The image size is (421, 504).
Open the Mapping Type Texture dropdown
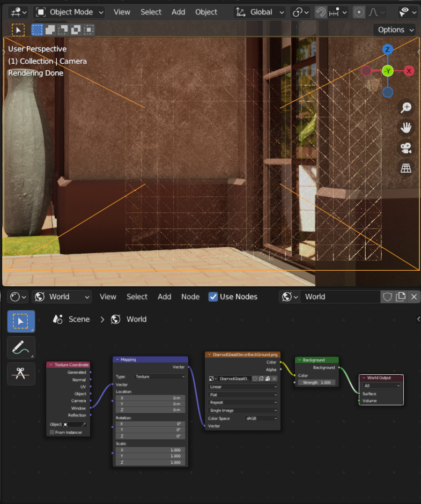point(159,376)
